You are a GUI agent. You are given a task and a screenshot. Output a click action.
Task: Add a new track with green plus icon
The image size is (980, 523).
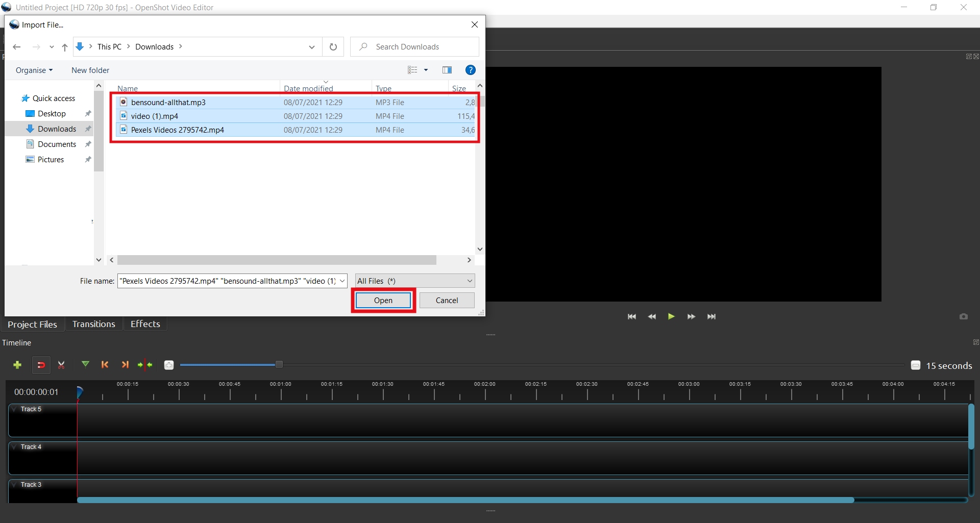17,365
